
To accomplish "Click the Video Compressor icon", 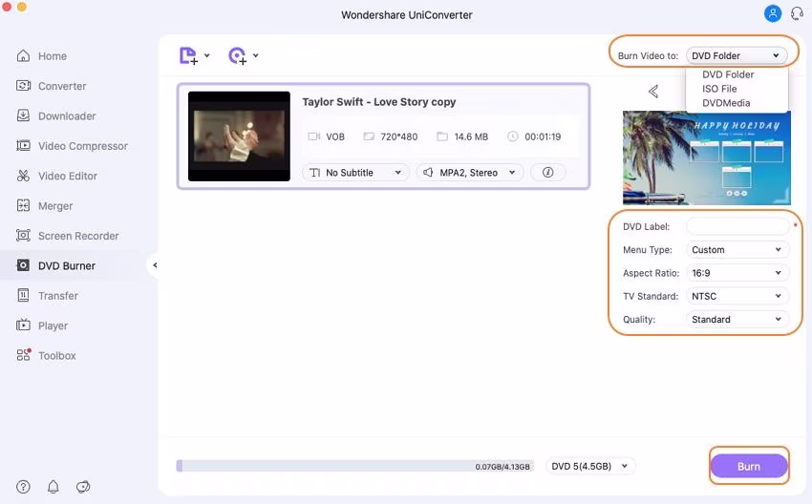I will coord(23,146).
